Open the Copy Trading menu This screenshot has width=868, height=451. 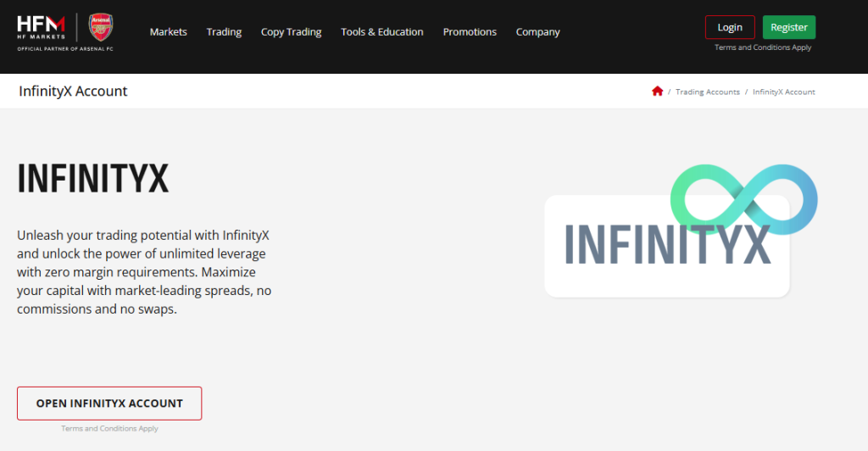coord(292,32)
